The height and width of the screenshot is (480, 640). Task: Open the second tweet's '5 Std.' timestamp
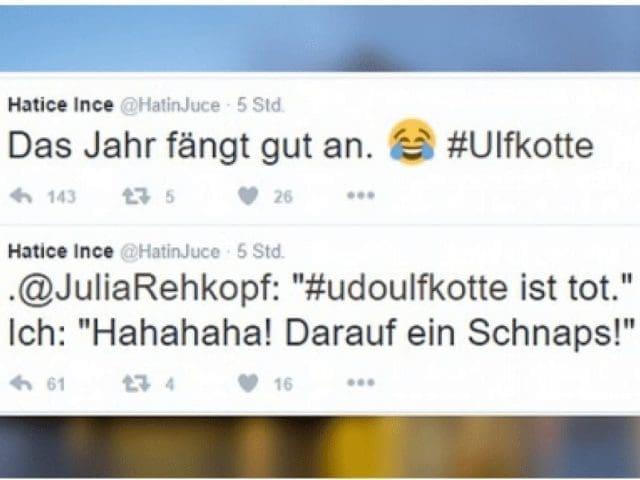tap(260, 251)
